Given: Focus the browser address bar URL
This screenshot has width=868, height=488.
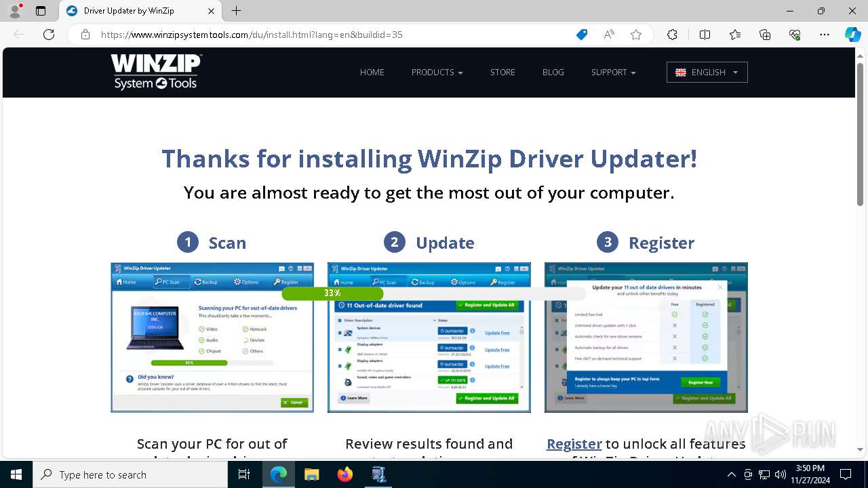Looking at the screenshot, I should pyautogui.click(x=252, y=35).
